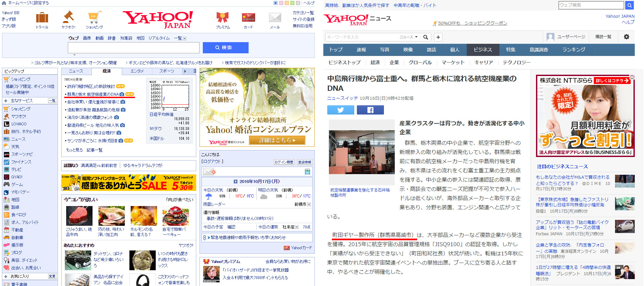Image resolution: width=644 pixels, height=286 pixels.
Task: Click the 登録情報 button
Action: [305, 162]
